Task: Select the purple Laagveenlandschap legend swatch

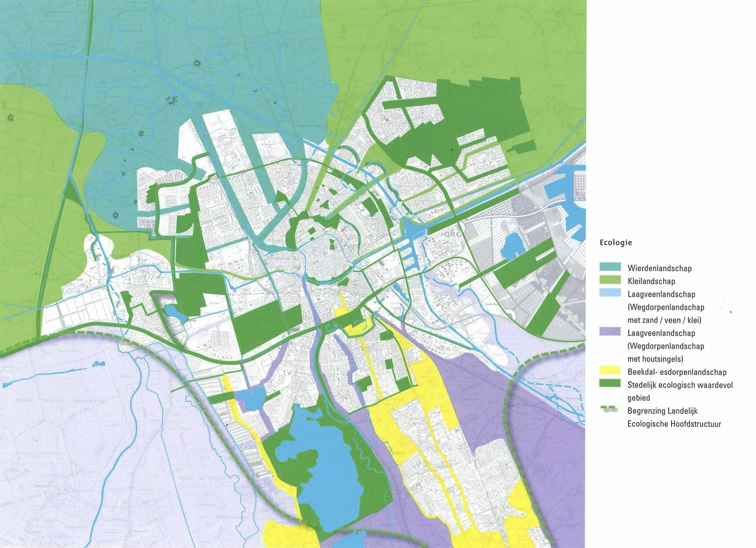Action: pyautogui.click(x=606, y=332)
